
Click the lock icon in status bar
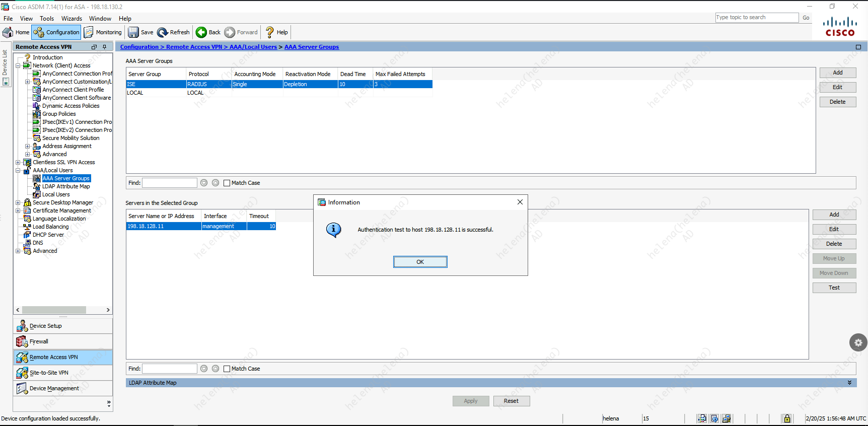[787, 418]
